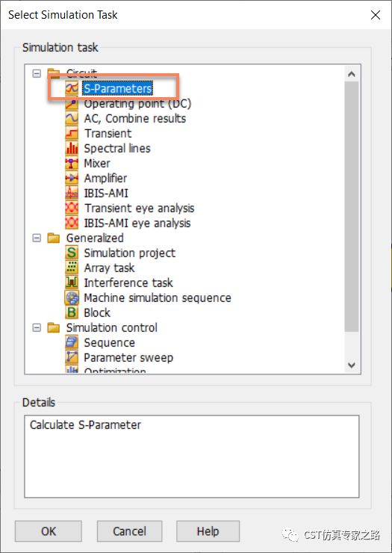The height and width of the screenshot is (553, 392).
Task: Confirm selection with the OK button
Action: 49,531
